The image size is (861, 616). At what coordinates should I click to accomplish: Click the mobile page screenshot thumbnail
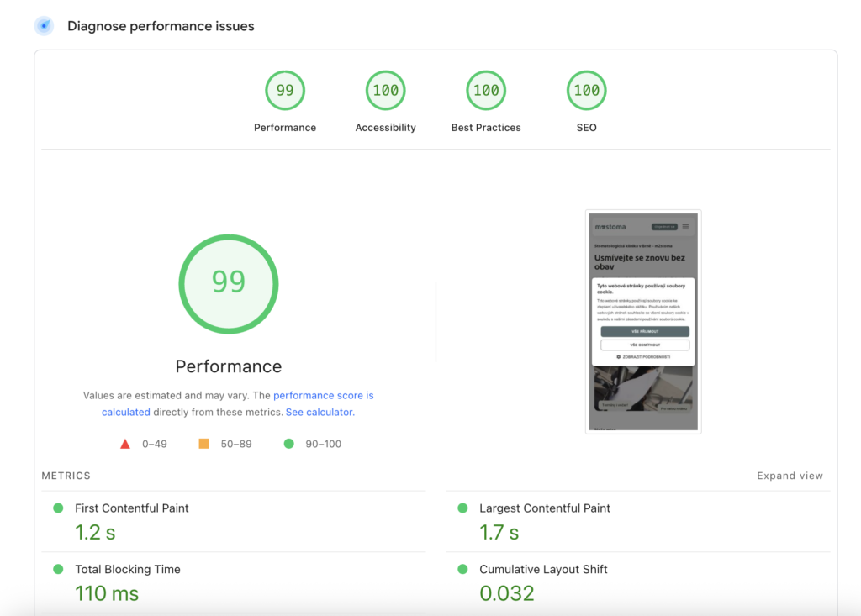pyautogui.click(x=643, y=321)
